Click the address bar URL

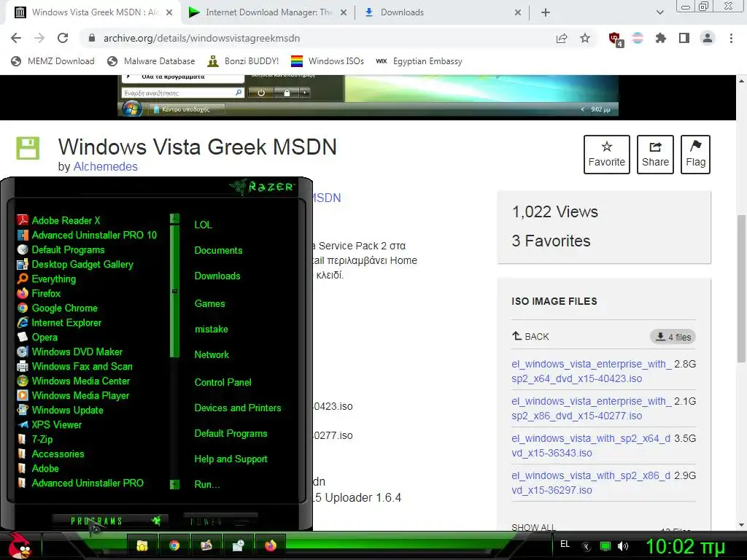pos(201,38)
